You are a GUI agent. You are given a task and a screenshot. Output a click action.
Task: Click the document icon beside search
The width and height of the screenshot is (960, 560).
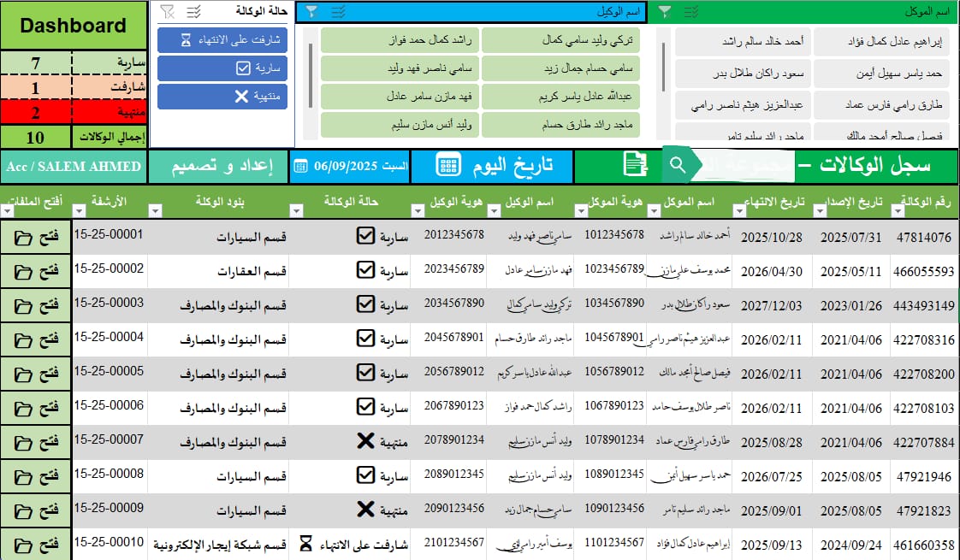click(x=635, y=165)
